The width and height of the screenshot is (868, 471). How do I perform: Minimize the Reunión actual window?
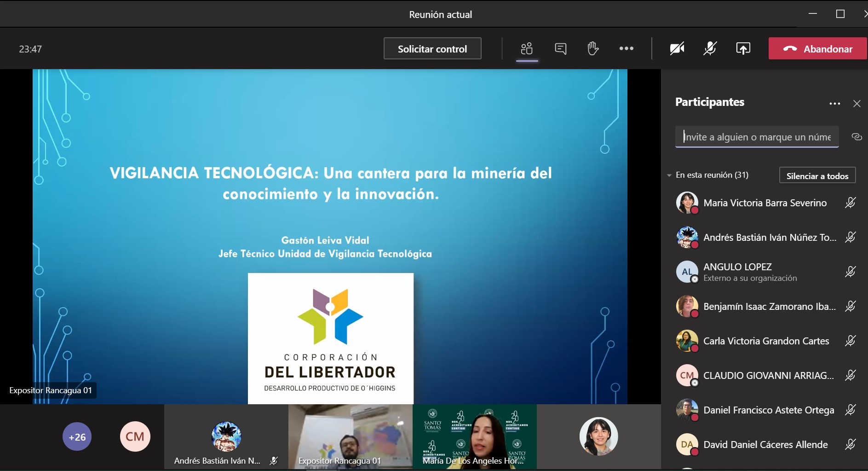813,14
